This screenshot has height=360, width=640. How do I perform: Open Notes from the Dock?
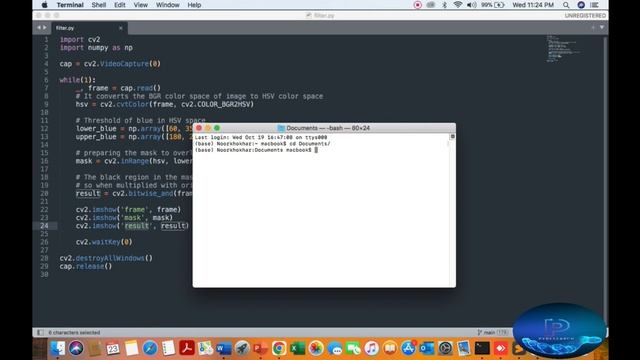click(x=131, y=348)
